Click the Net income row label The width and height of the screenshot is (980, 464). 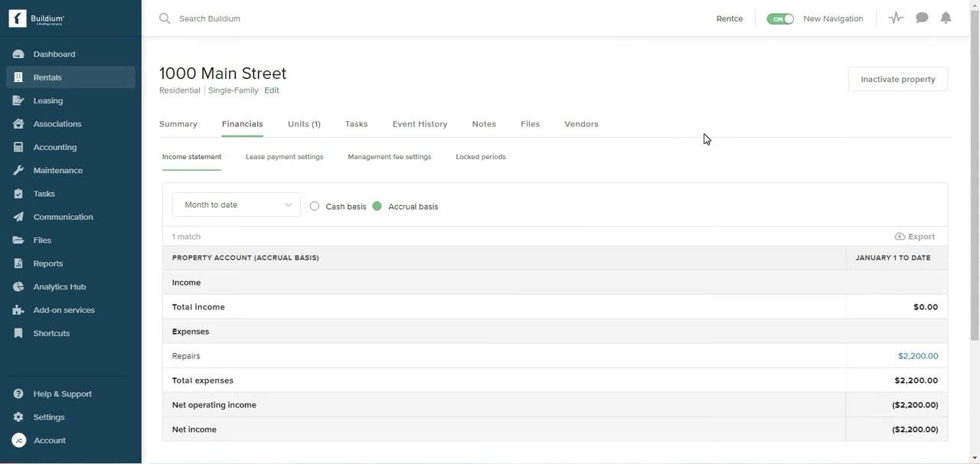pos(194,430)
